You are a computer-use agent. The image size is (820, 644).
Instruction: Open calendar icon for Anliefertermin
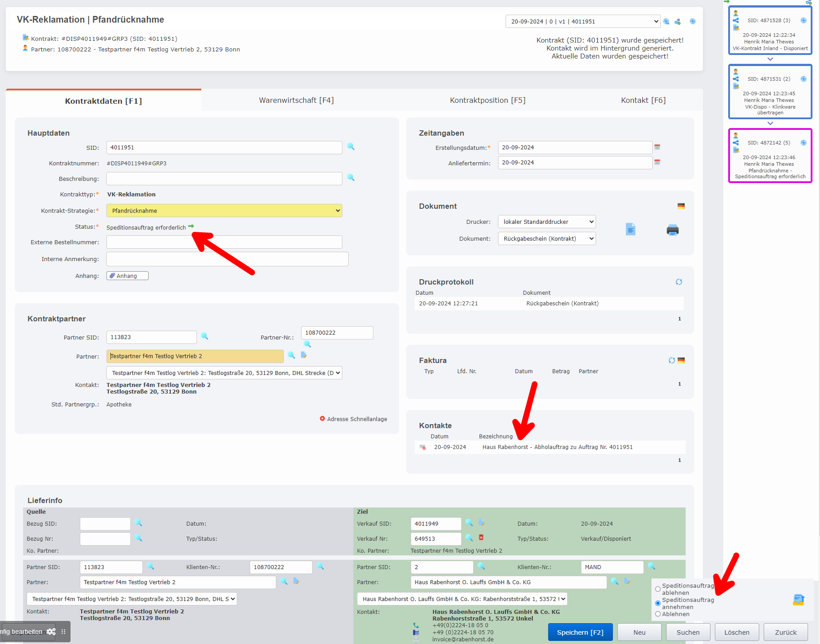pyautogui.click(x=657, y=162)
